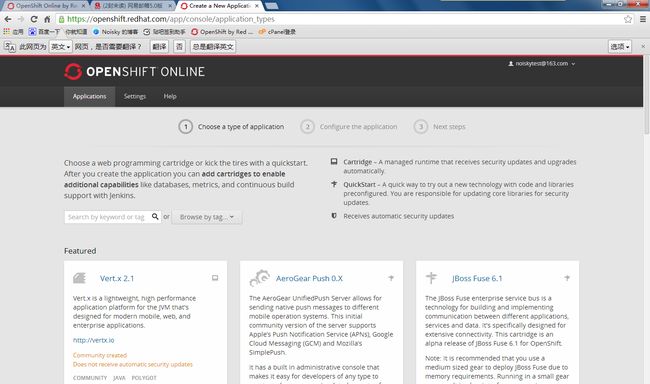The image size is (650, 384).
Task: Close the Create a New Application tab
Action: pos(257,6)
